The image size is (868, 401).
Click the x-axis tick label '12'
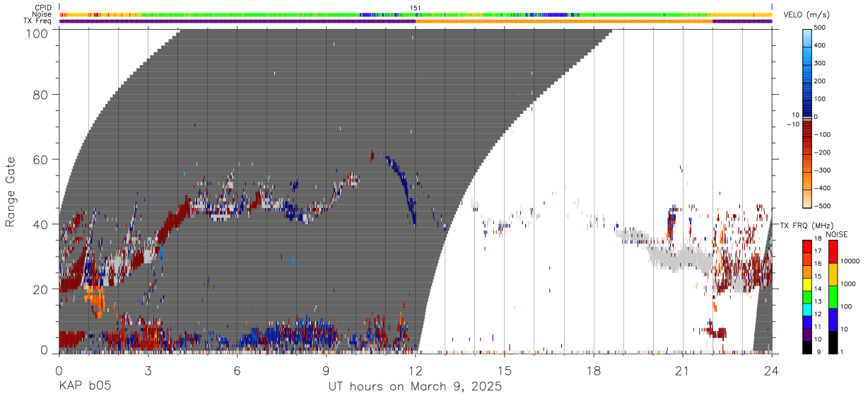pos(416,370)
